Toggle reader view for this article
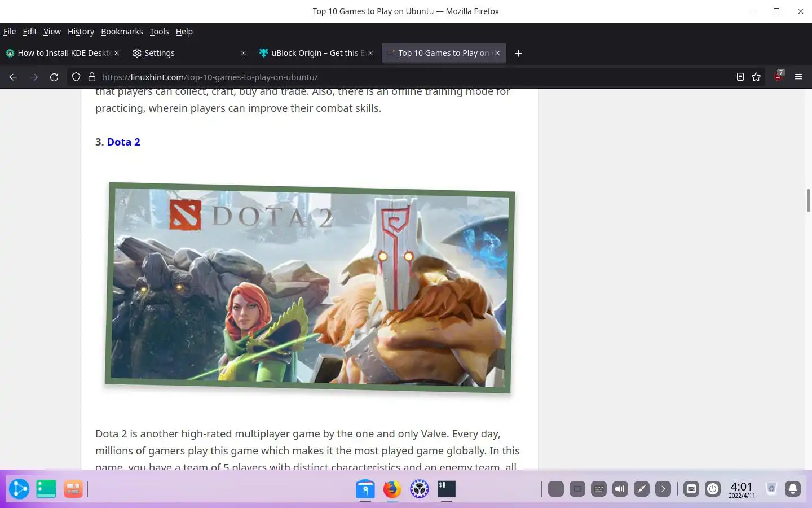812x508 pixels. [x=740, y=77]
